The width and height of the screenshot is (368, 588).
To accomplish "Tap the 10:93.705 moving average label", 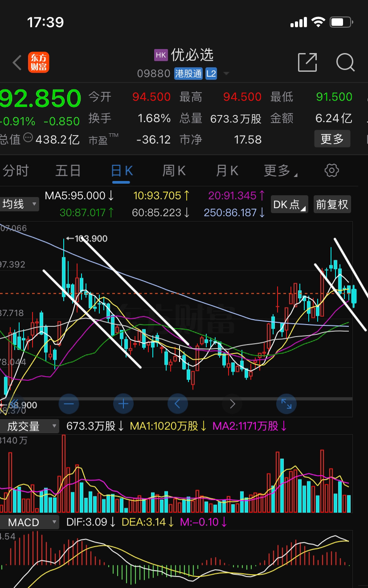I will [162, 195].
